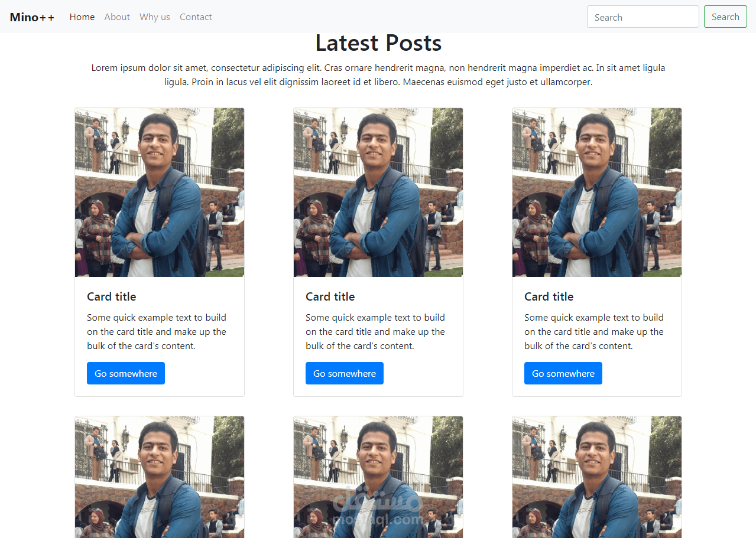The height and width of the screenshot is (538, 756).
Task: Click Card title in top-row left card
Action: pos(112,296)
